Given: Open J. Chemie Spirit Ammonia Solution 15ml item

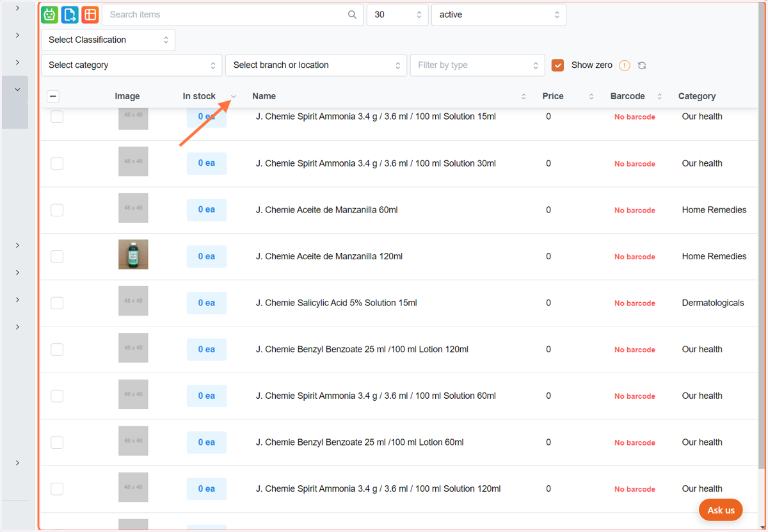Looking at the screenshot, I should tap(376, 117).
